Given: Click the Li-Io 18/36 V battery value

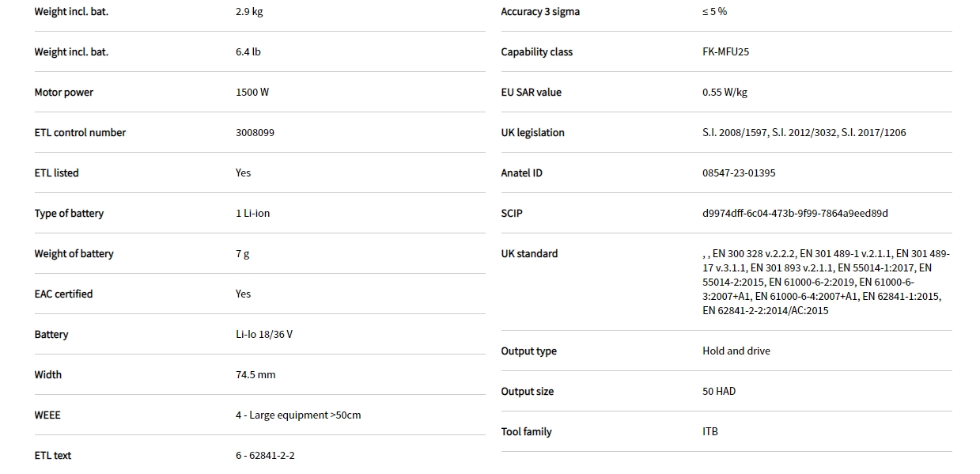Looking at the screenshot, I should [263, 335].
